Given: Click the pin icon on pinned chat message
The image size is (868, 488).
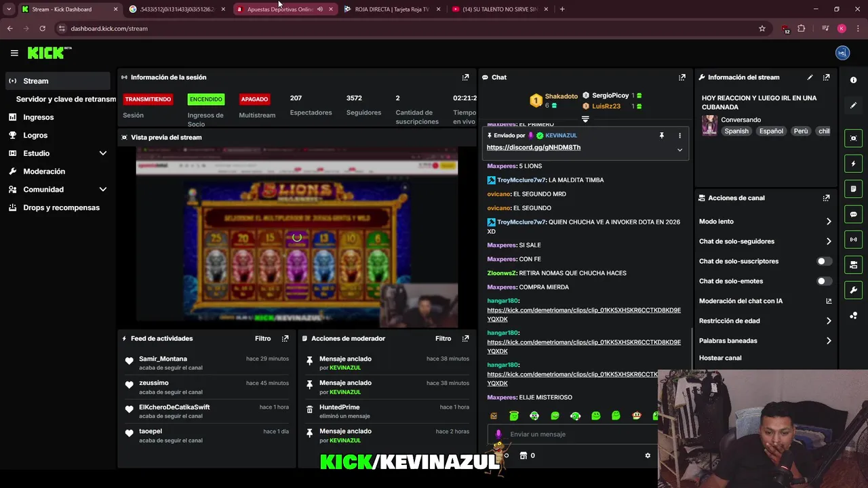Looking at the screenshot, I should tap(662, 136).
